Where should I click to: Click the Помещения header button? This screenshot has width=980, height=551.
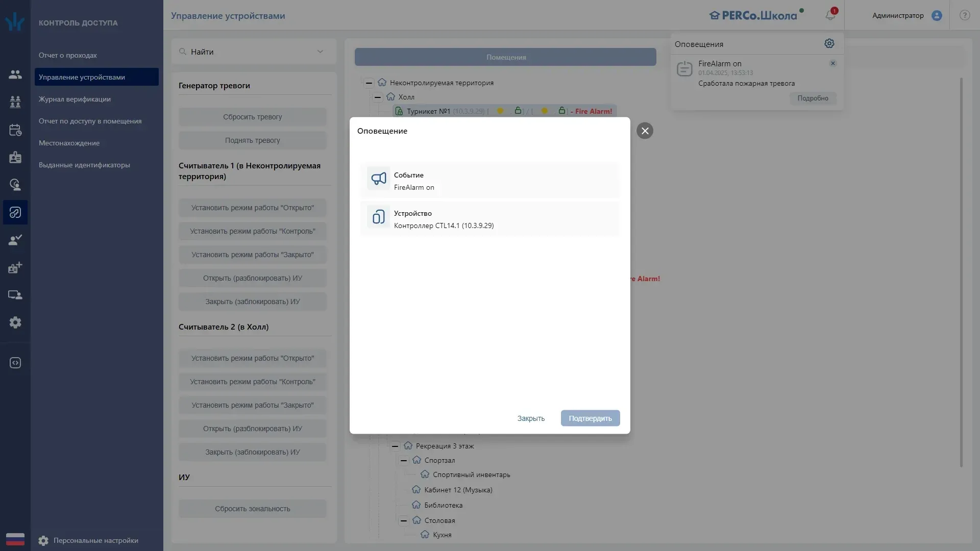pos(505,57)
